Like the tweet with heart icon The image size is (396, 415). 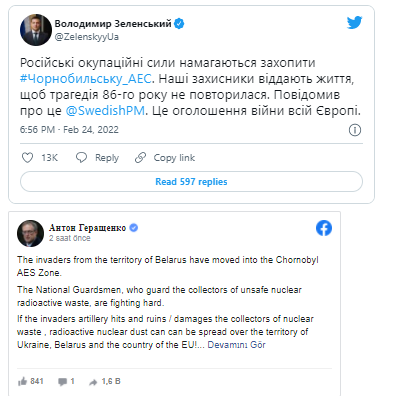click(27, 157)
